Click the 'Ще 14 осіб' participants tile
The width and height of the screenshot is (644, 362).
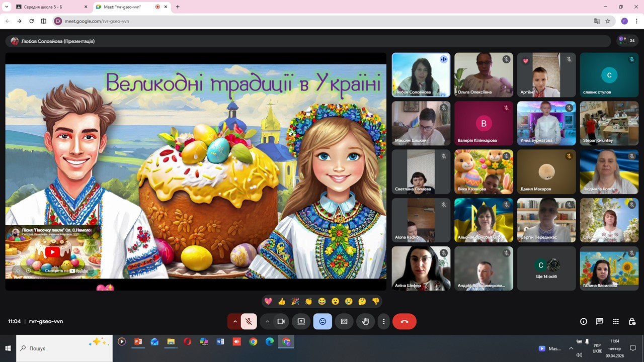click(x=546, y=268)
